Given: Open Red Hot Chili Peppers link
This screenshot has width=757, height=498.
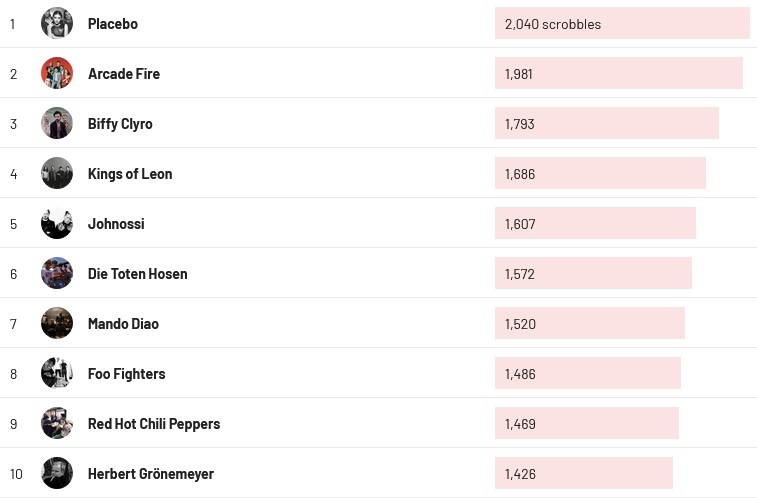Looking at the screenshot, I should pyautogui.click(x=154, y=423).
